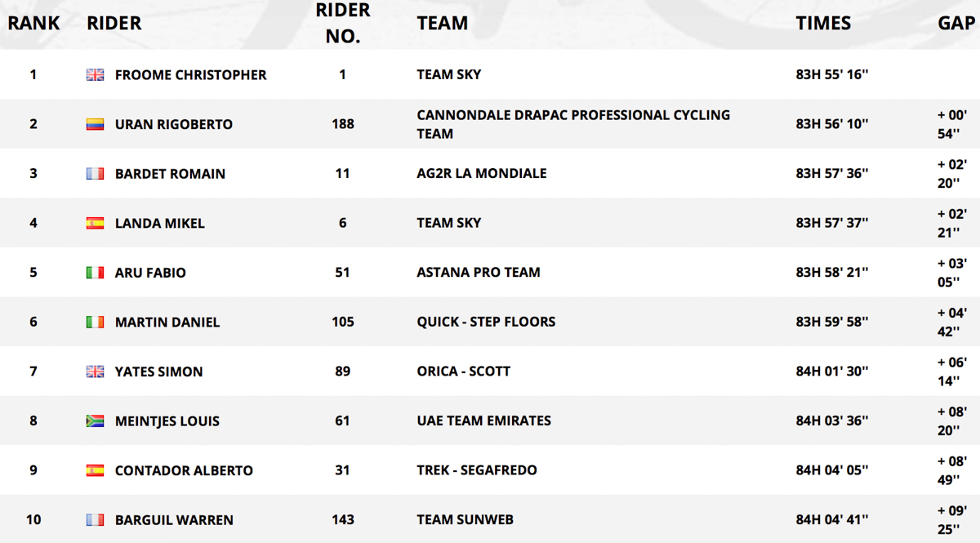Click the South African flag by Meintjes Louis
This screenshot has height=543, width=980.
(95, 421)
